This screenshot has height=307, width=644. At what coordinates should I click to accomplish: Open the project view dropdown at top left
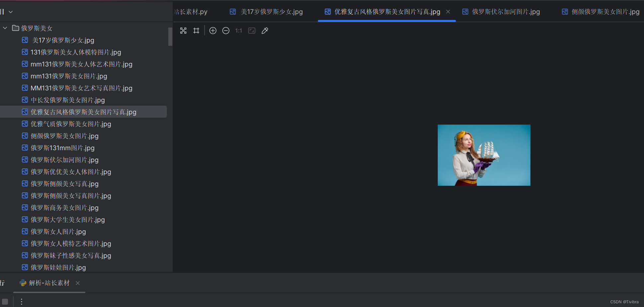[10, 11]
